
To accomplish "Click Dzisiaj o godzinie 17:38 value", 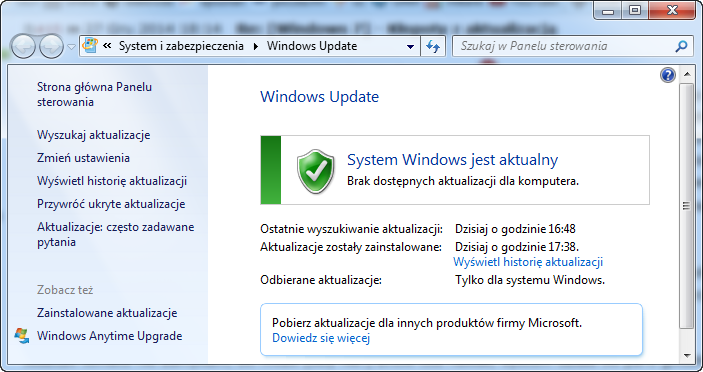I will [517, 247].
